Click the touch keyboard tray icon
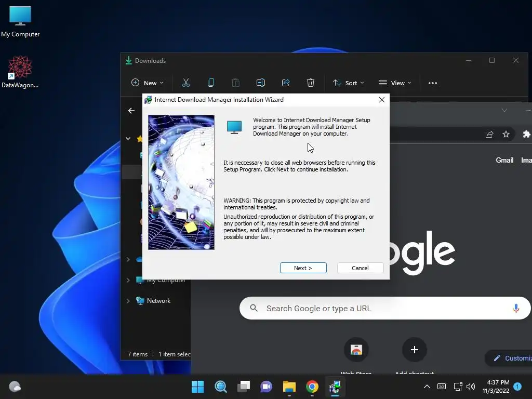 (442, 387)
